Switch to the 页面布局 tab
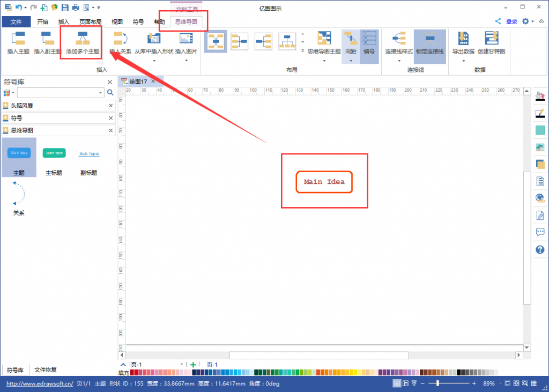Screen dimensions: 549x392 (x=90, y=22)
